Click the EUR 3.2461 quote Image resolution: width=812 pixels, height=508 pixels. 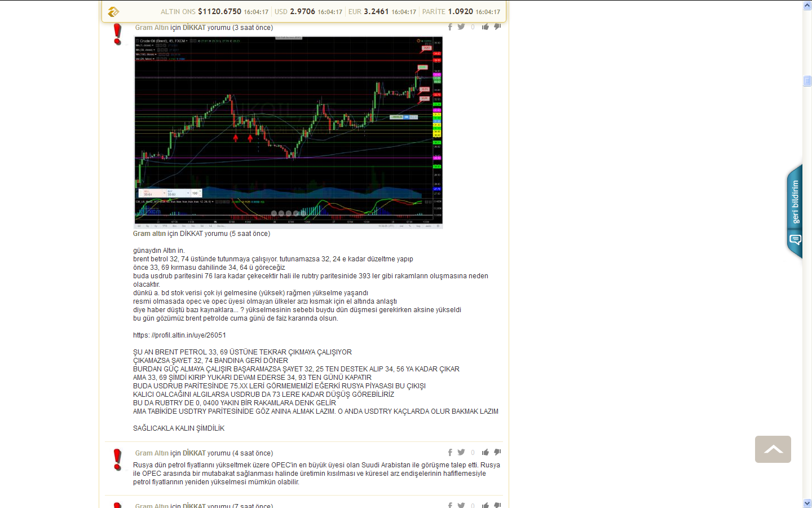click(382, 11)
